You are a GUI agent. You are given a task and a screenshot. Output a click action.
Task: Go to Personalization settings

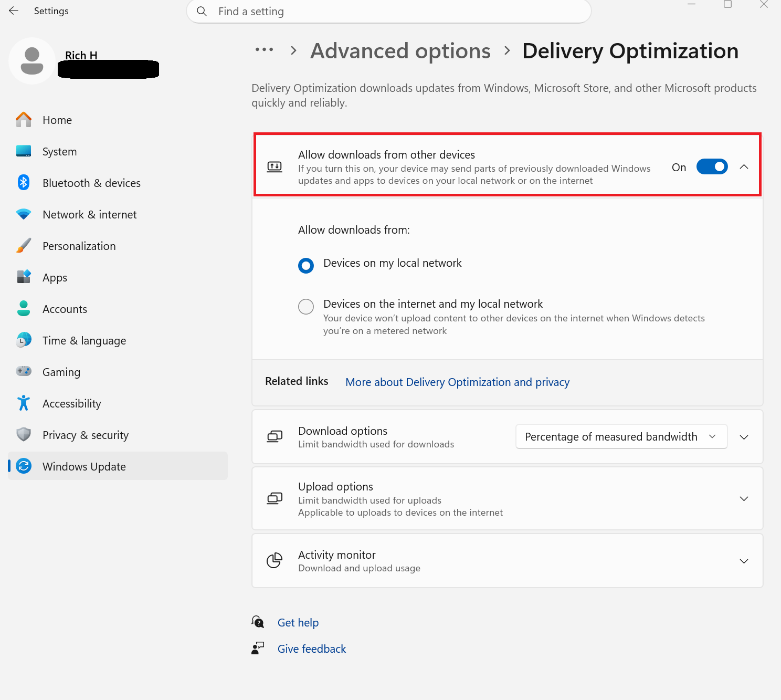(118, 246)
